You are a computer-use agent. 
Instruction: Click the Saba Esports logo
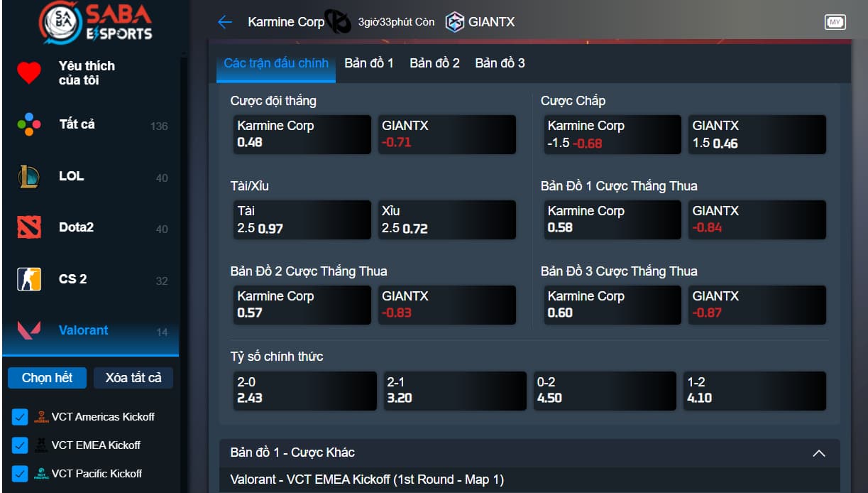96,23
